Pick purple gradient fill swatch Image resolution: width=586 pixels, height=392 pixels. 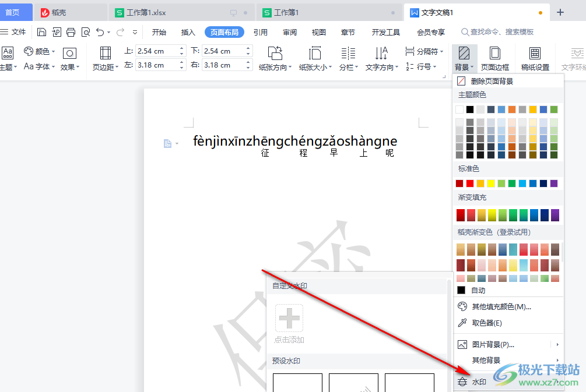[x=555, y=215]
